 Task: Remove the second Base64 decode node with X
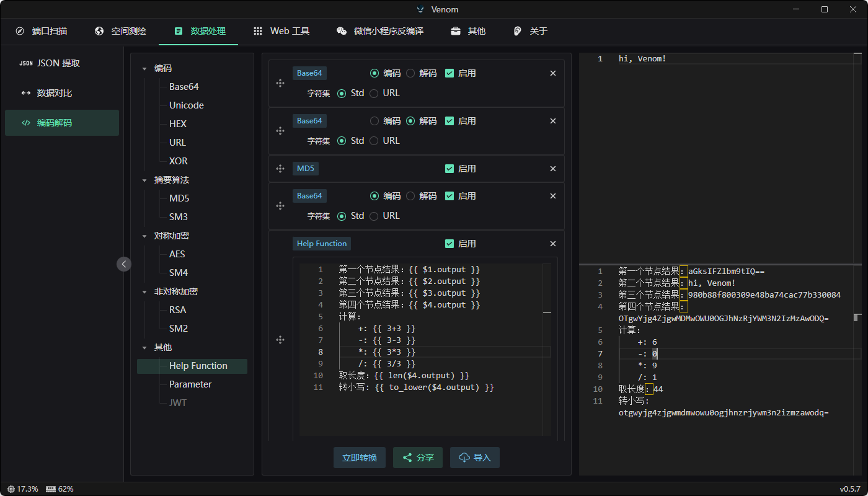553,121
